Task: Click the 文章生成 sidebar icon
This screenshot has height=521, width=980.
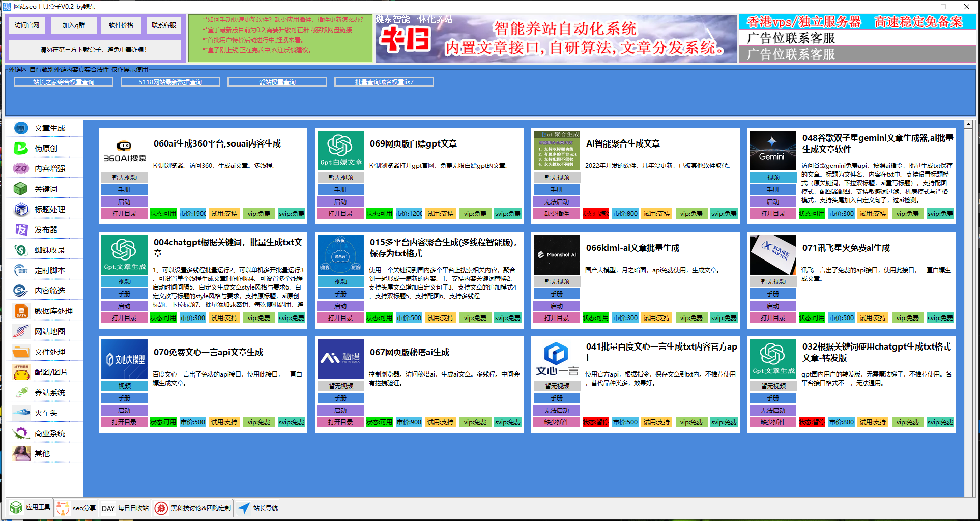Action: [21, 128]
